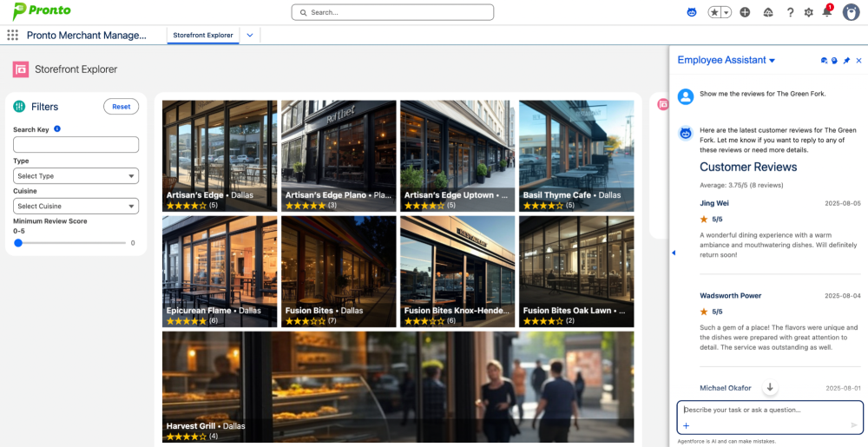
Task: Open the navigation tab dropdown chevron
Action: pos(250,35)
